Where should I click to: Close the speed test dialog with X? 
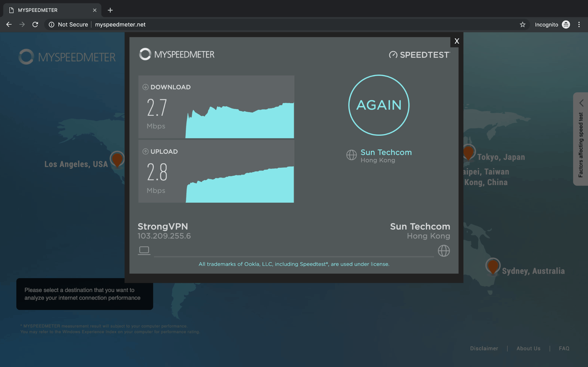click(x=457, y=41)
